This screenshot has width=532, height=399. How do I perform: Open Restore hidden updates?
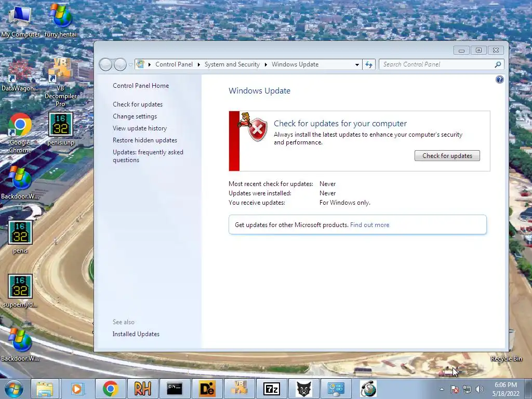click(x=145, y=140)
